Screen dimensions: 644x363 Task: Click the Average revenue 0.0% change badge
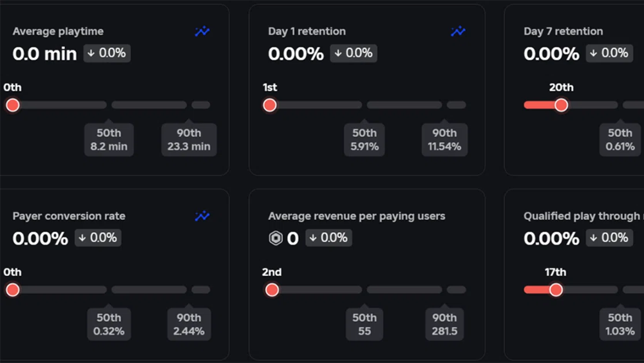click(328, 238)
